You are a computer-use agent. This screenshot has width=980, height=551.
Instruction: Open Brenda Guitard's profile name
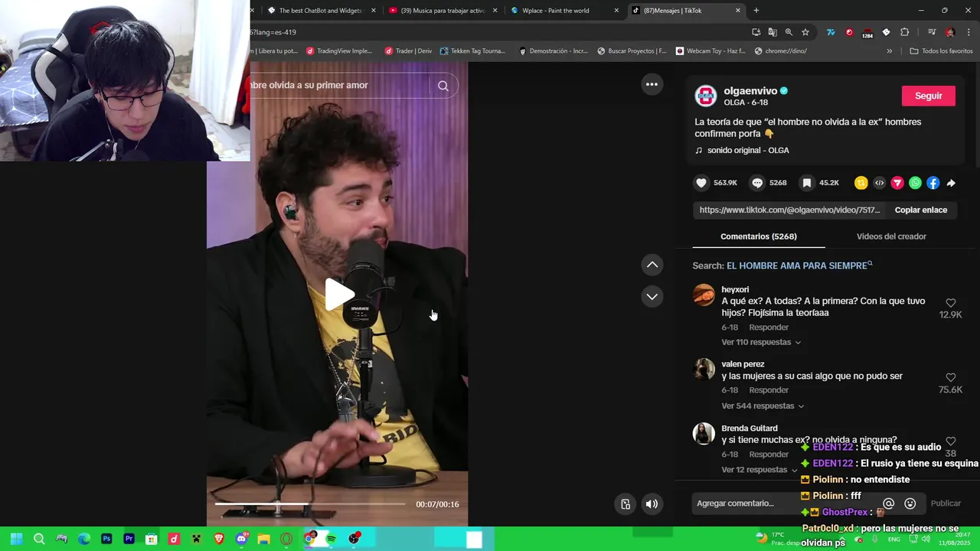(749, 428)
